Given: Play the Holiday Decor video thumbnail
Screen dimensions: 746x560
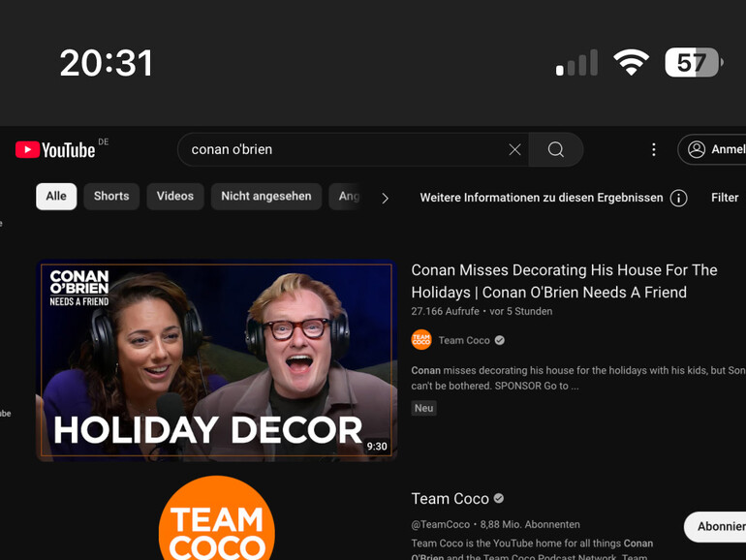Looking at the screenshot, I should [216, 360].
